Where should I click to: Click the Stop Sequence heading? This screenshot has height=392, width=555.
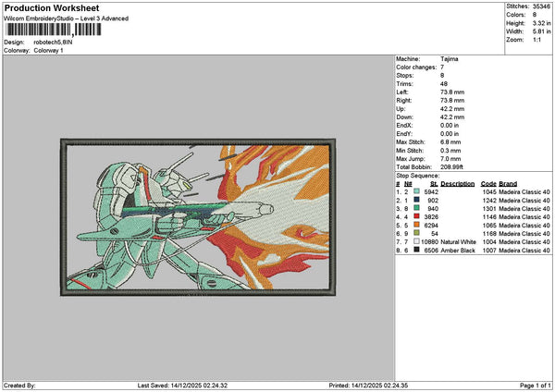419,174
